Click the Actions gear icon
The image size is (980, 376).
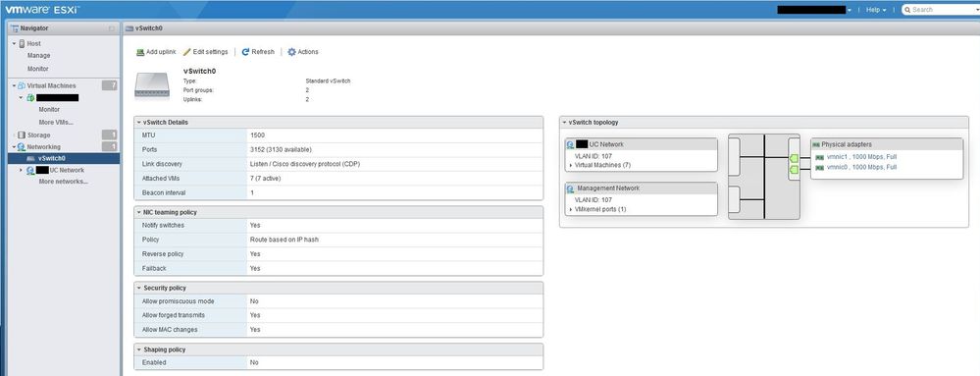291,52
